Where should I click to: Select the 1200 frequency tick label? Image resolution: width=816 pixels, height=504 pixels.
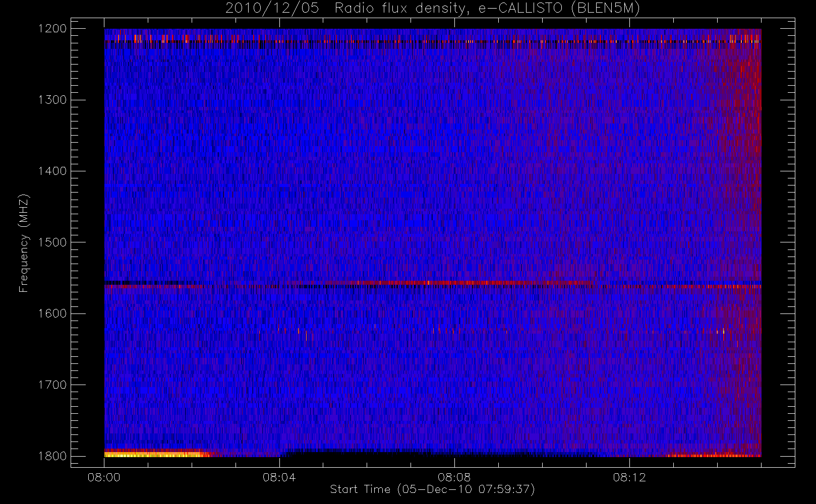click(x=52, y=29)
